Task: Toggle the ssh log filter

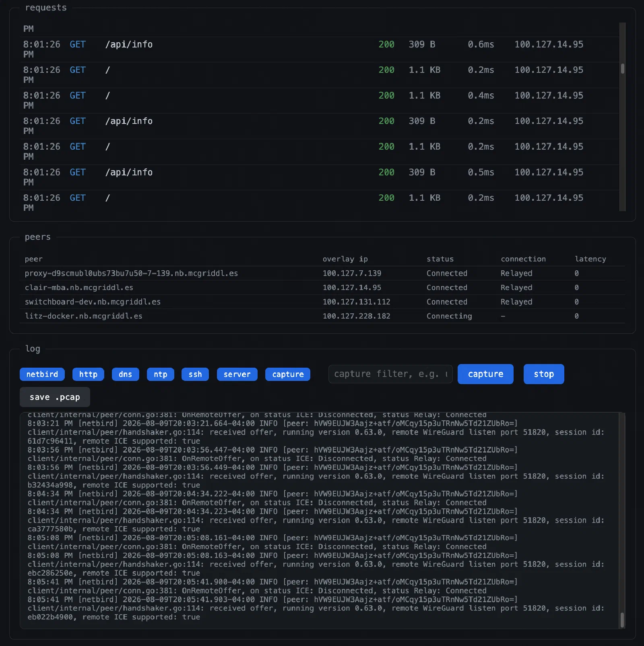Action: pos(195,374)
